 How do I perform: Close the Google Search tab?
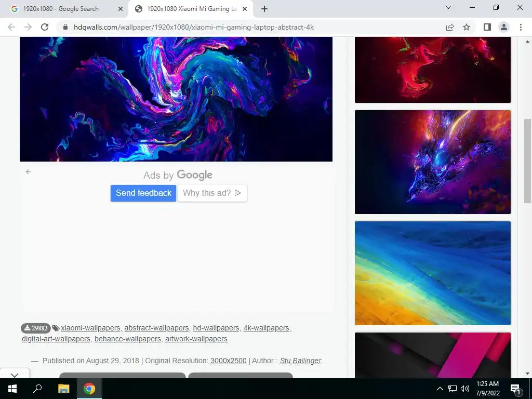(121, 9)
